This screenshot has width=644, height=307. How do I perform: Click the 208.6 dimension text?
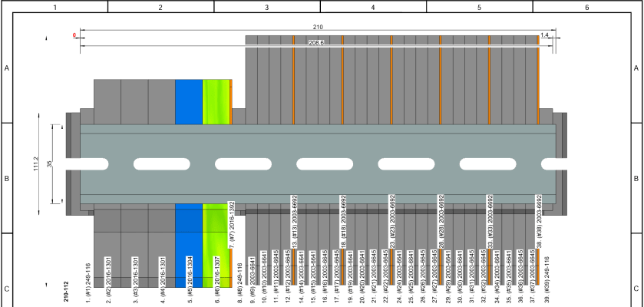(315, 43)
